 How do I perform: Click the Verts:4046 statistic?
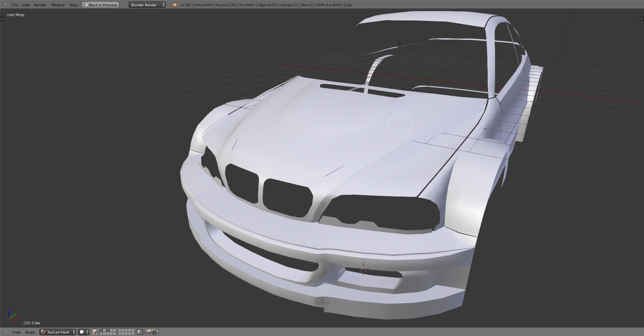point(203,5)
